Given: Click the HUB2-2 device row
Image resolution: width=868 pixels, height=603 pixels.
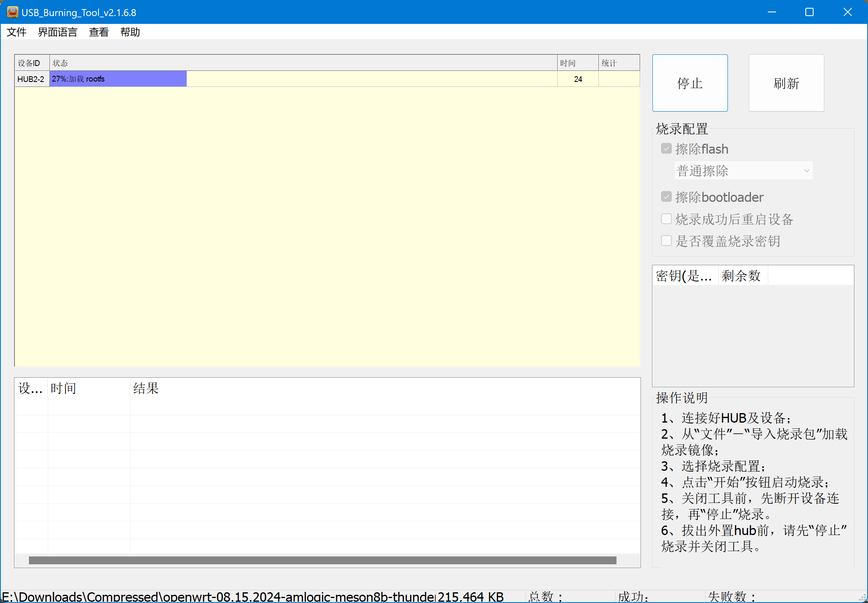Looking at the screenshot, I should click(x=32, y=79).
